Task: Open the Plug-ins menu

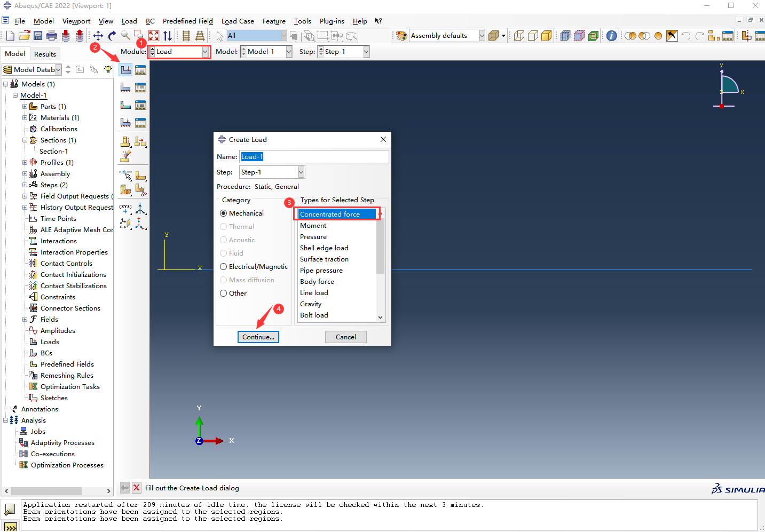Action: click(332, 21)
